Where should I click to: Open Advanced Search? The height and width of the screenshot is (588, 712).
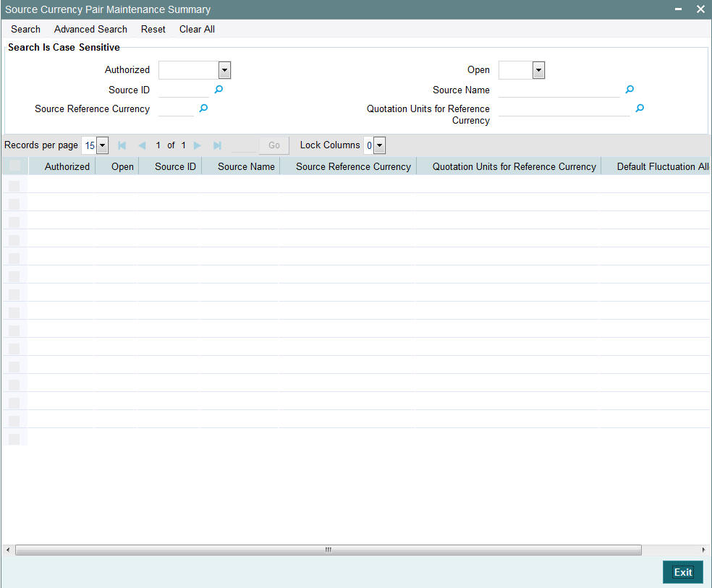(x=90, y=29)
